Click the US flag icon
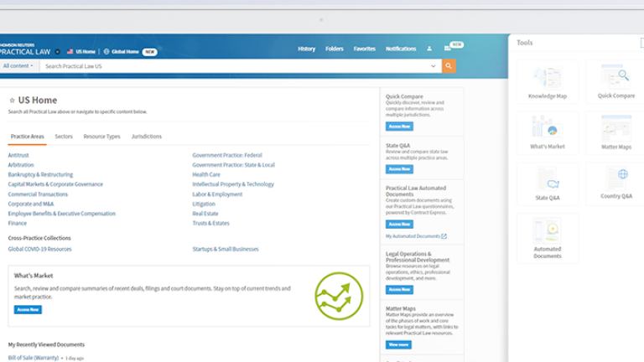Image resolution: width=644 pixels, height=362 pixels. click(70, 52)
